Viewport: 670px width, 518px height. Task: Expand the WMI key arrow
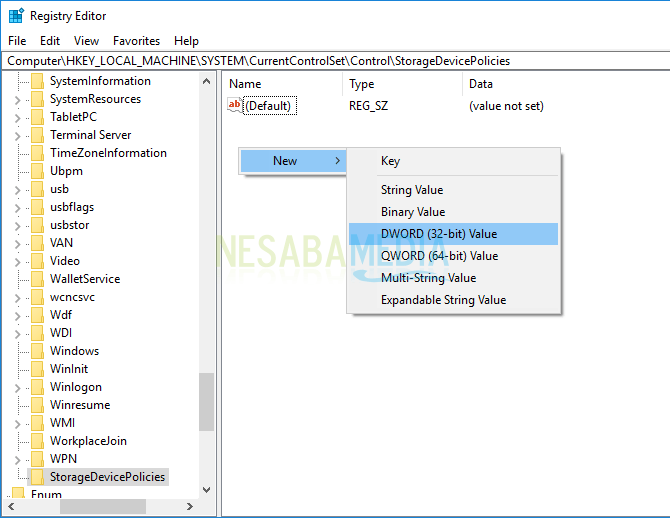pyautogui.click(x=18, y=423)
